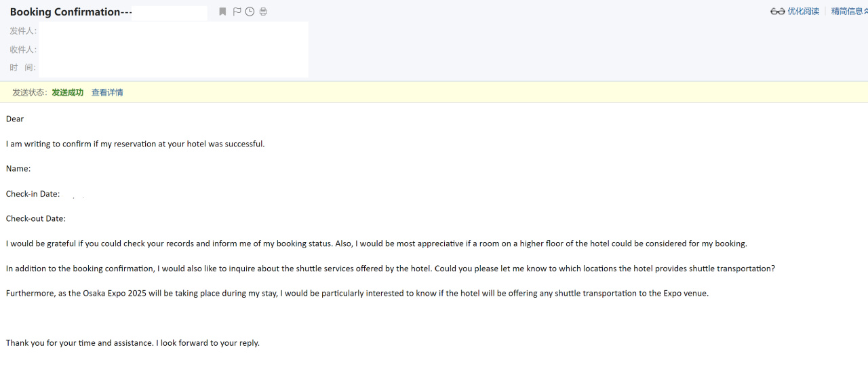868x375 pixels.
Task: Click the Osaka Expo 2025 paragraph
Action: point(357,293)
